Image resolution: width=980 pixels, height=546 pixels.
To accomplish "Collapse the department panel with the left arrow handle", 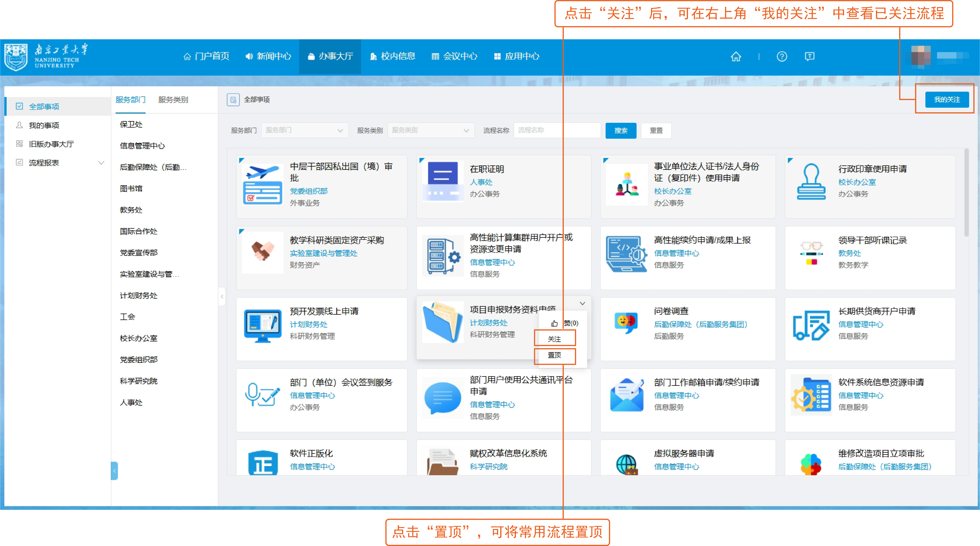I will coord(222,296).
